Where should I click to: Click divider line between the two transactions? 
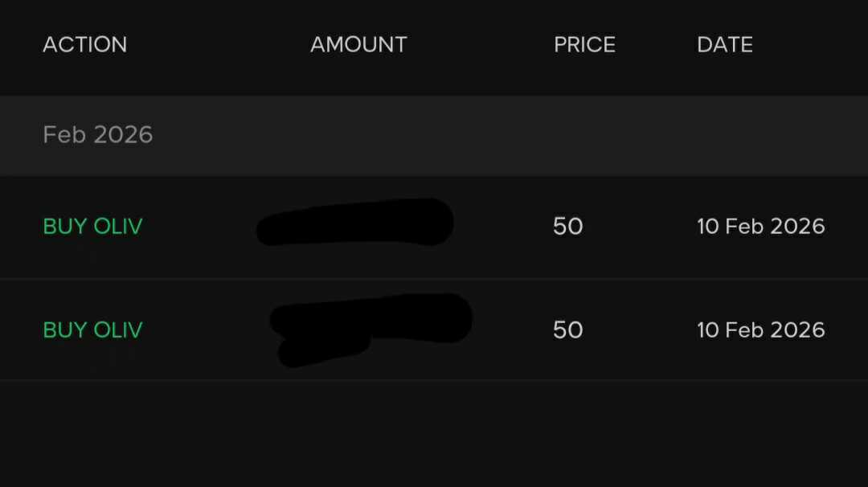tap(434, 279)
